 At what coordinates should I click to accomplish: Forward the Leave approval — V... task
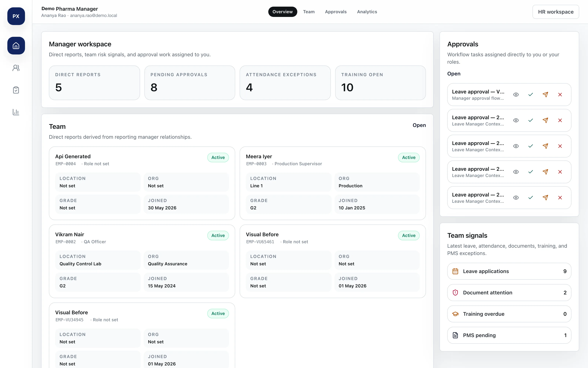tap(545, 94)
